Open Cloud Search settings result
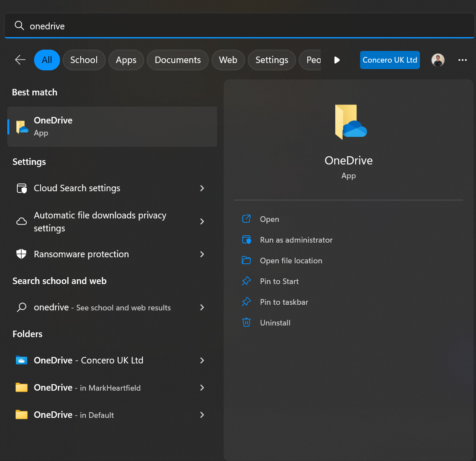Image resolution: width=476 pixels, height=461 pixels. tap(112, 188)
